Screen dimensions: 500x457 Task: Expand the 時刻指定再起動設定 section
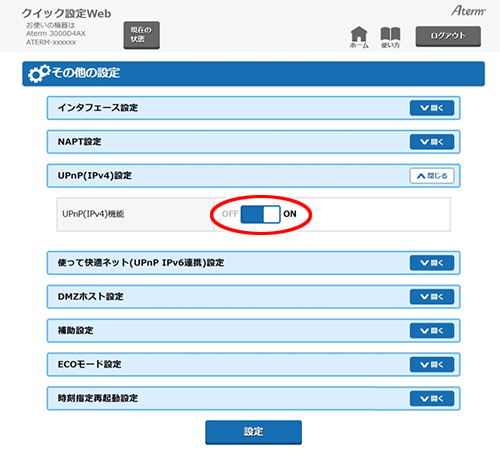click(x=432, y=398)
